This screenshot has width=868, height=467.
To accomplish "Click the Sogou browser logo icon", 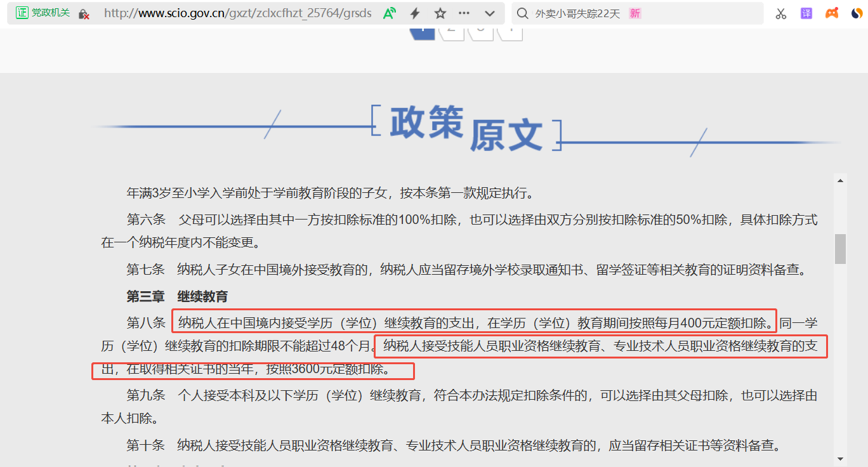I will [857, 13].
